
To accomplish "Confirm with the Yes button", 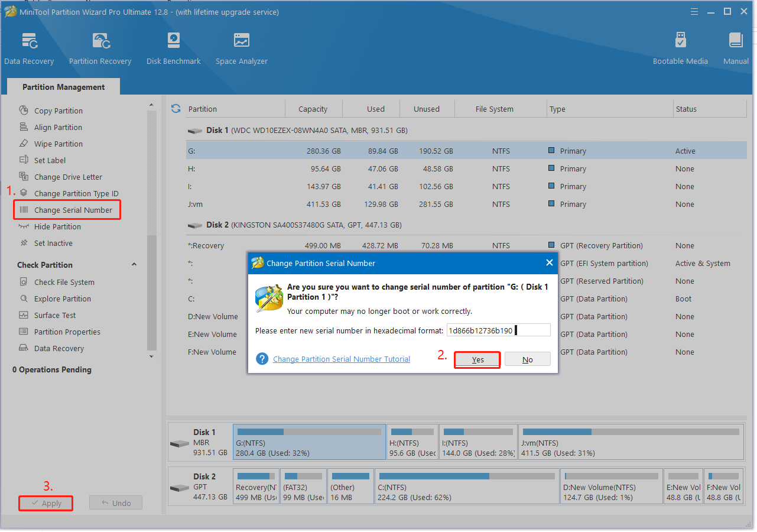I will point(477,359).
